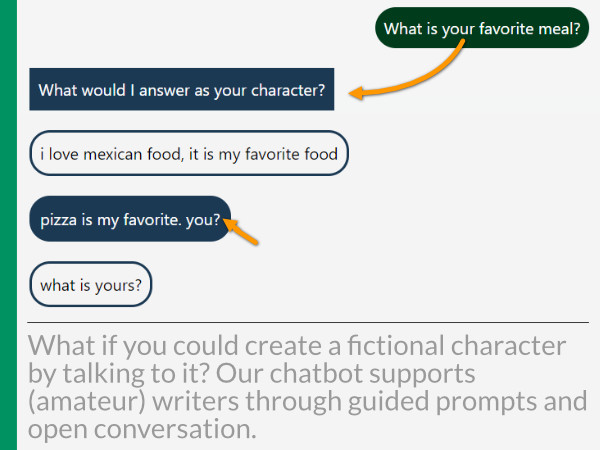Click the short orange arrow beside pizza reply

241,231
